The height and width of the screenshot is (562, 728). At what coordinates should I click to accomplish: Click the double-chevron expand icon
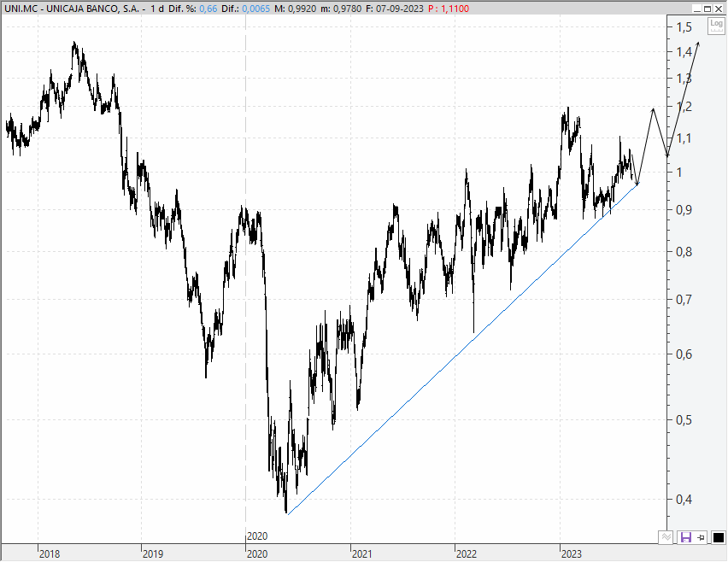[666, 537]
